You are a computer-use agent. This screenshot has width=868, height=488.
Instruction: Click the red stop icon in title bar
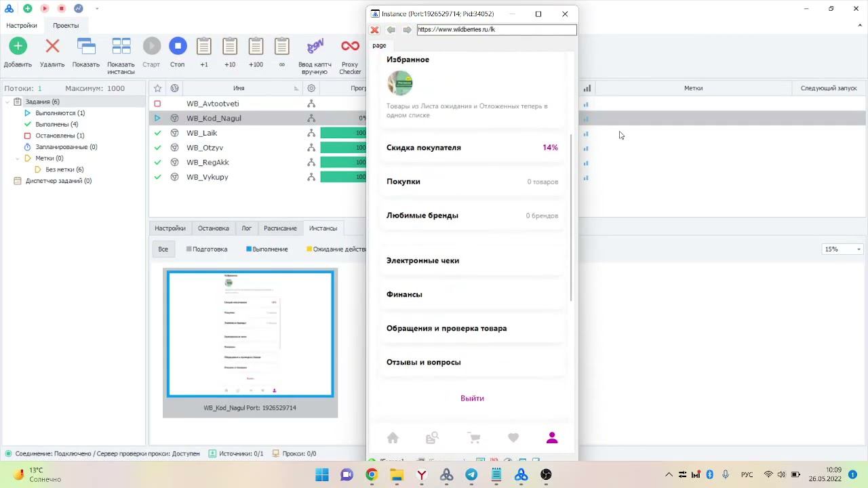point(61,9)
